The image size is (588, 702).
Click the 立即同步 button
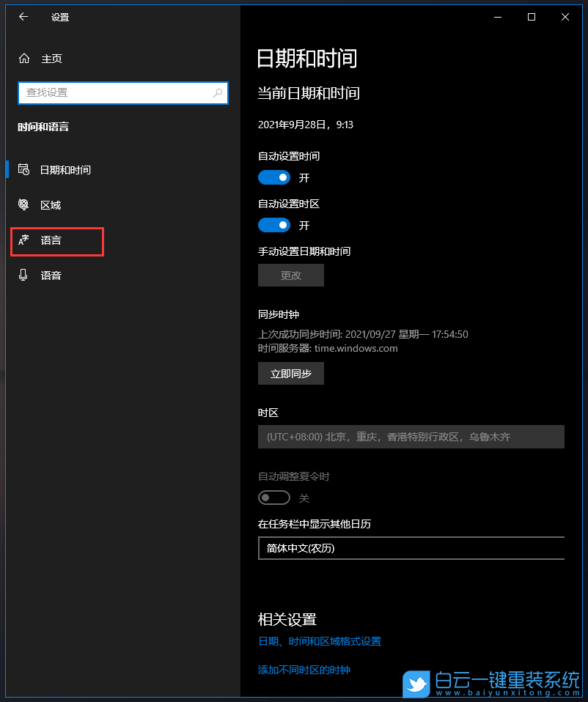click(290, 373)
